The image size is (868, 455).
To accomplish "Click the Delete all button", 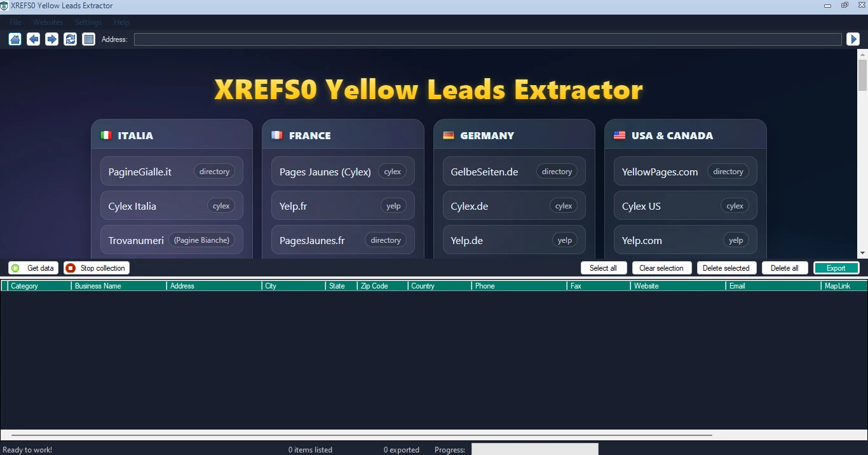I will tap(785, 268).
